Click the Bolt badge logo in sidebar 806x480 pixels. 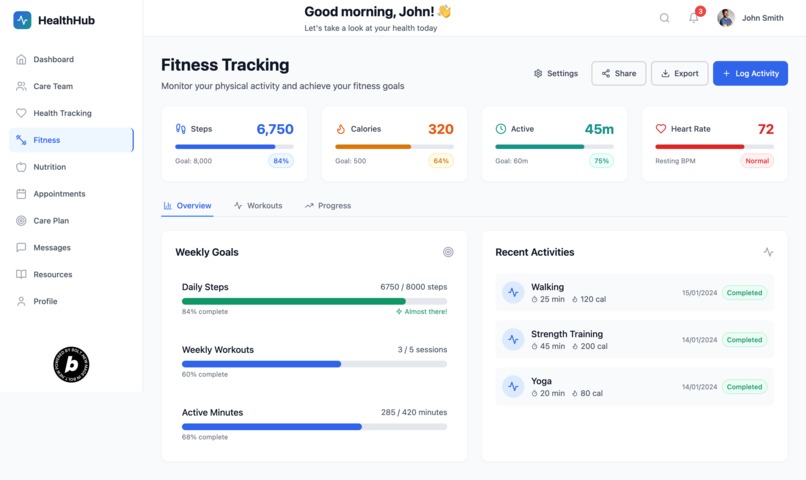[x=71, y=364]
